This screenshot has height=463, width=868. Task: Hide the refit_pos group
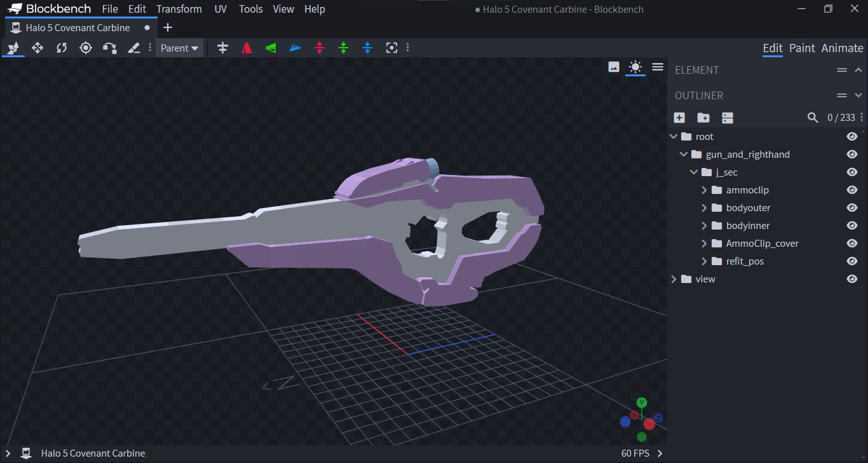pyautogui.click(x=852, y=261)
